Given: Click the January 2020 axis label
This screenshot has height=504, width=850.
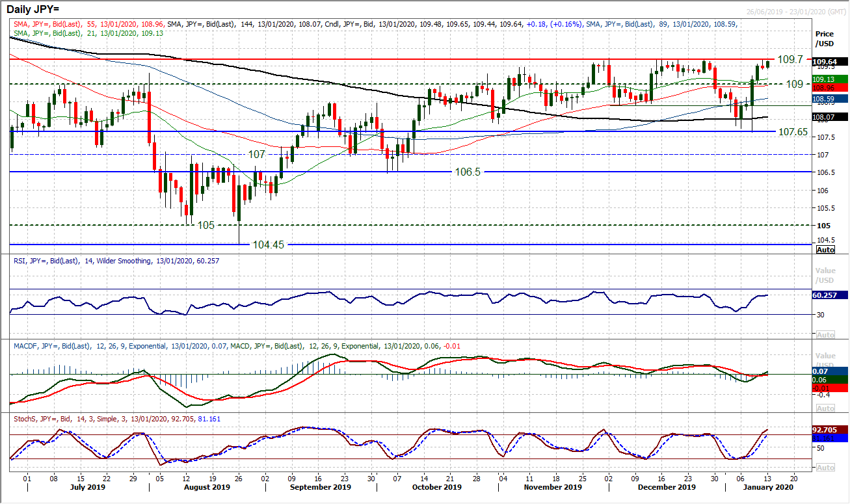Looking at the screenshot, I should (x=767, y=486).
